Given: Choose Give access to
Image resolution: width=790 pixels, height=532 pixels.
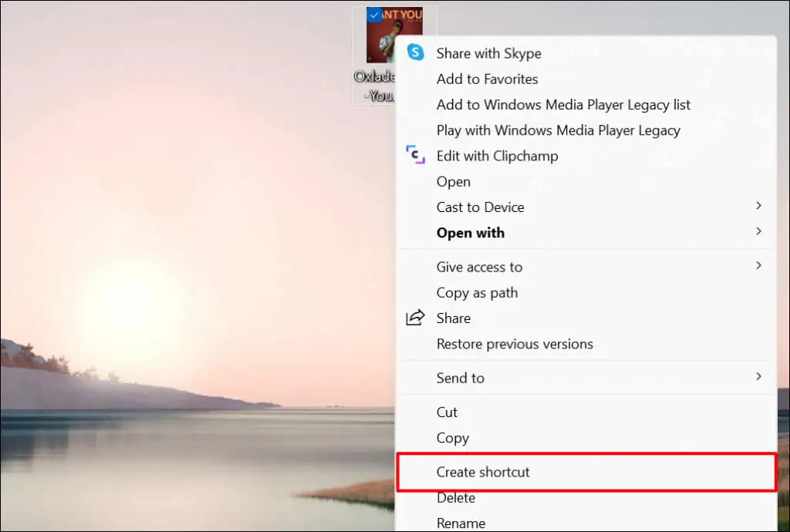Looking at the screenshot, I should click(586, 267).
